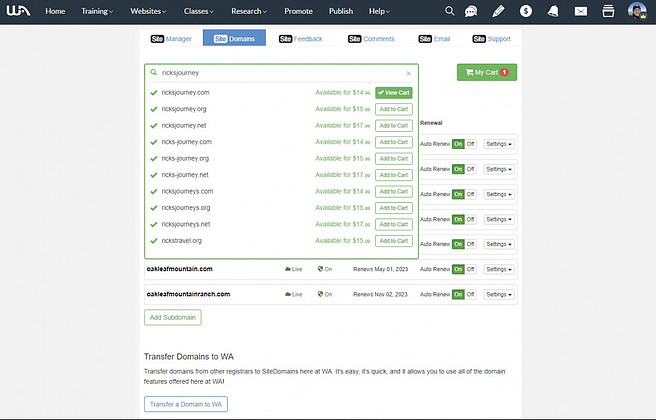Switch to Site Manager tab

coord(171,39)
